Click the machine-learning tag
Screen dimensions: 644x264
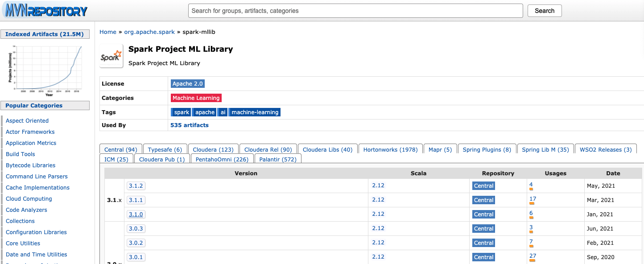pos(254,112)
